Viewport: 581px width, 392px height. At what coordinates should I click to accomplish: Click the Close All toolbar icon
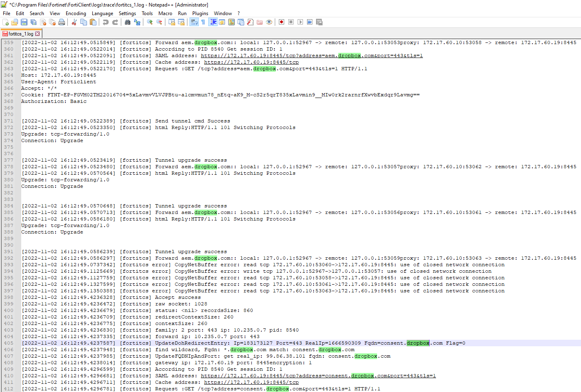(x=52, y=22)
